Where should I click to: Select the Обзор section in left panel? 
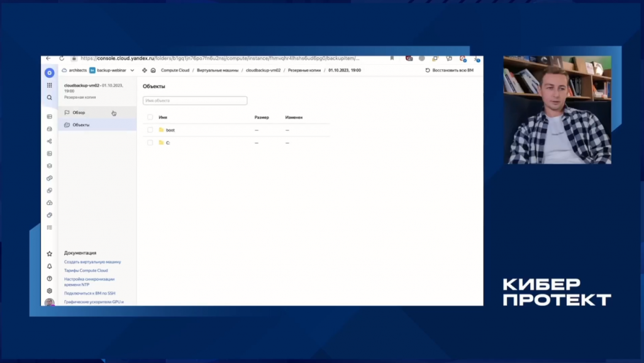(97, 113)
